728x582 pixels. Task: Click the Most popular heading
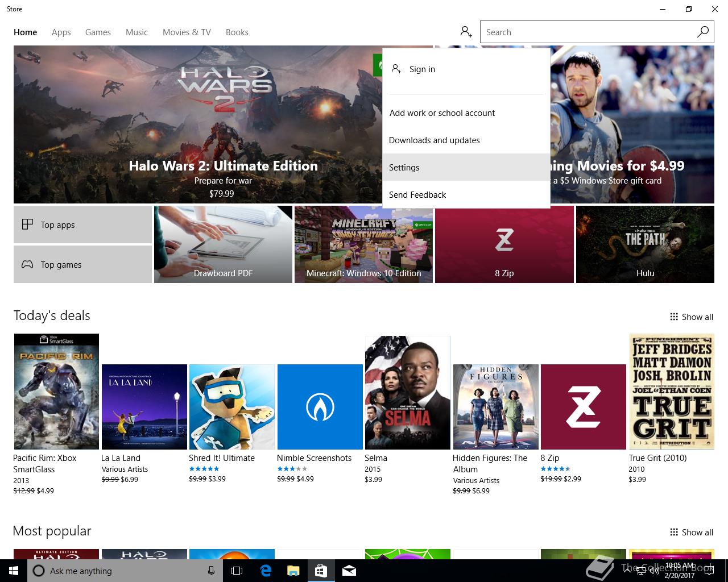tap(52, 531)
